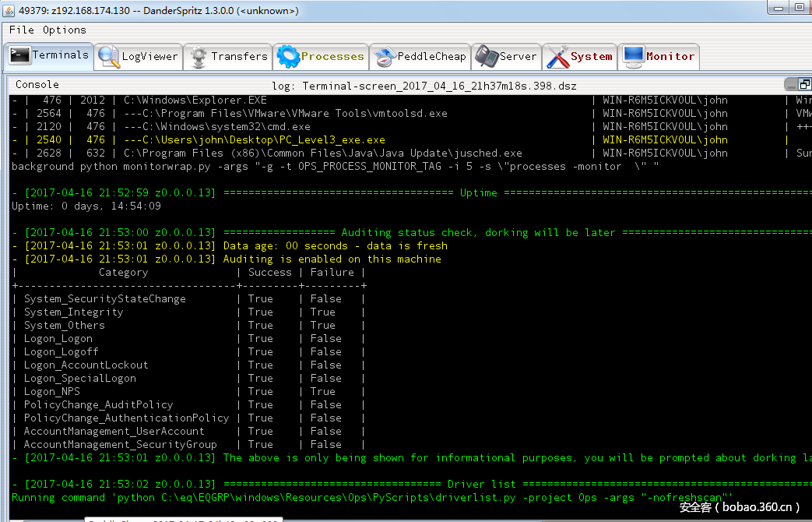Open the Options menu
The width and height of the screenshot is (812, 522).
click(65, 30)
